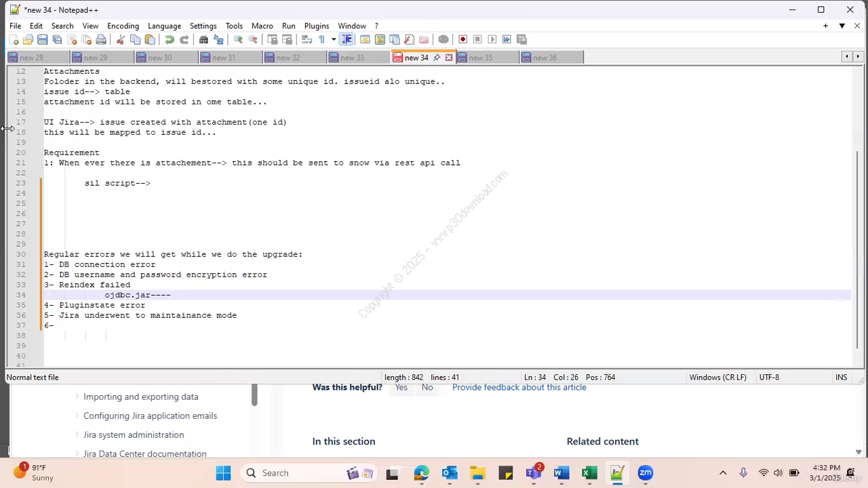Open the Document List panel icon
The image size is (868, 488).
[x=395, y=39]
